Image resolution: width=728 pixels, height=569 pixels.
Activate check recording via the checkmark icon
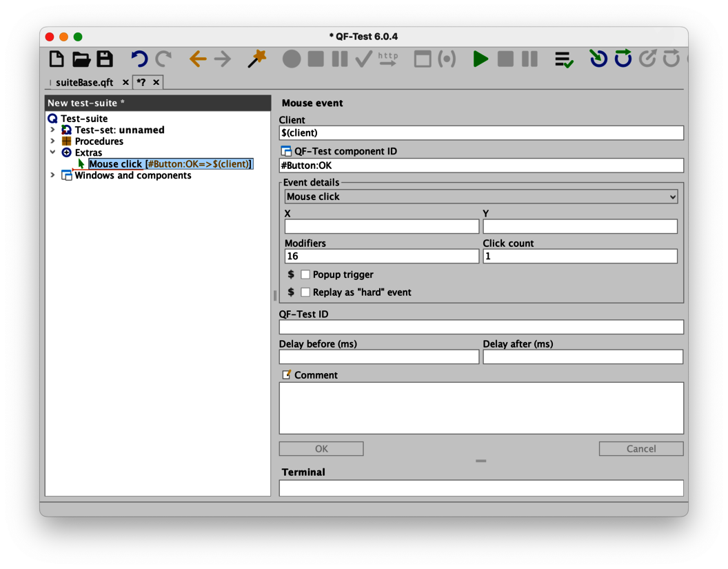(x=363, y=59)
